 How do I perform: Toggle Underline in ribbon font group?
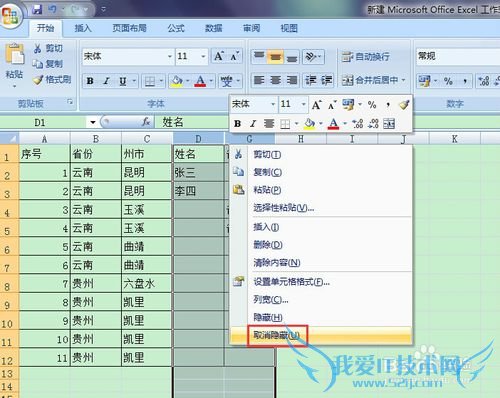(x=123, y=81)
